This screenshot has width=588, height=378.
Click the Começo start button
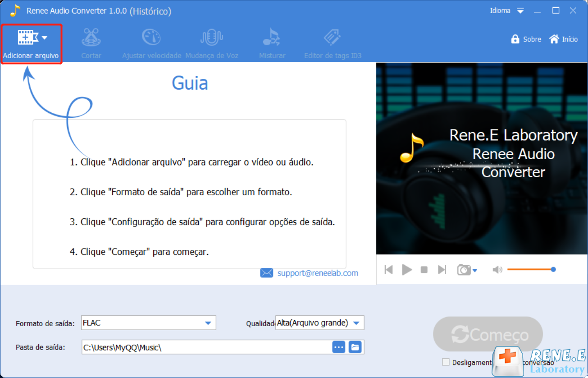pos(488,334)
